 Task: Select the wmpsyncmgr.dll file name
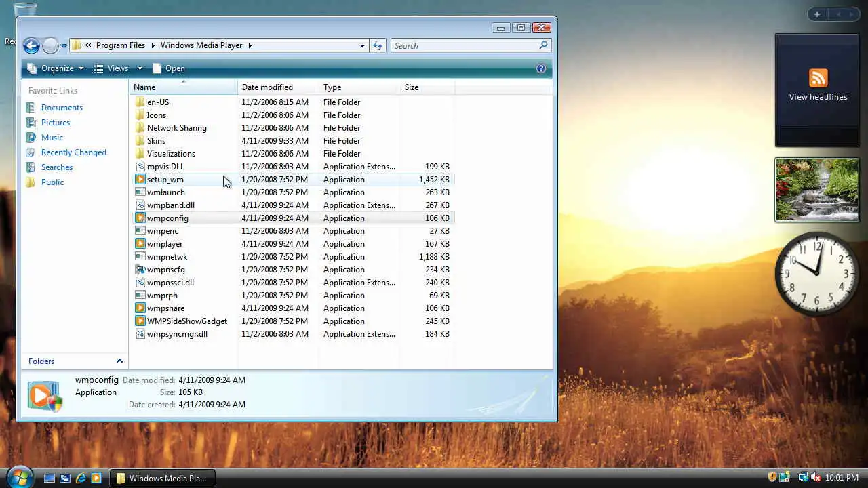tap(177, 334)
